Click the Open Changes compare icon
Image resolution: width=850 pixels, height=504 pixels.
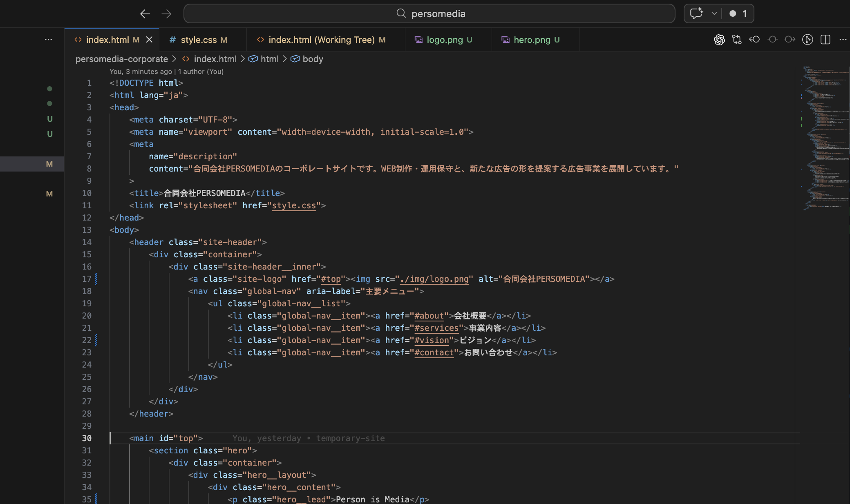[737, 40]
